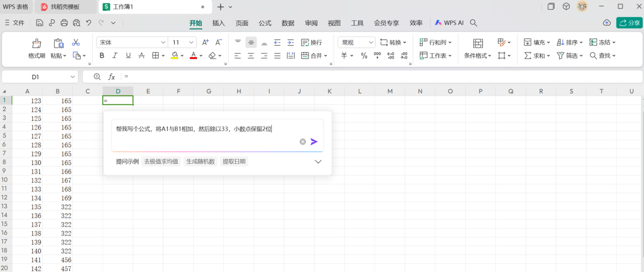The height and width of the screenshot is (272, 644).
Task: Clear the AI prompt text with X icon
Action: coord(303,141)
